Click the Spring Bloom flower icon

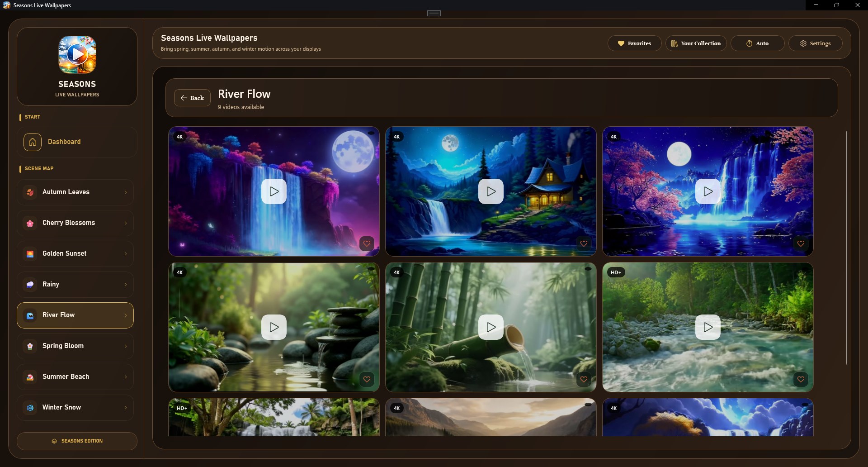coord(30,346)
